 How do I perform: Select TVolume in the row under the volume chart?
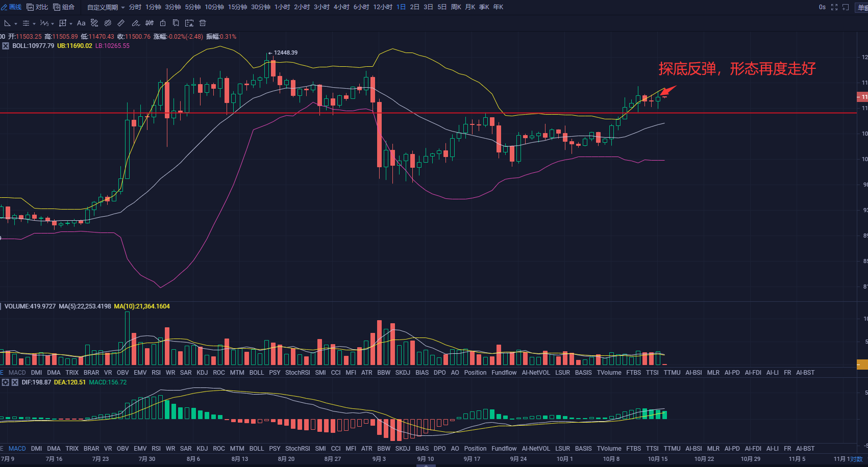(609, 373)
